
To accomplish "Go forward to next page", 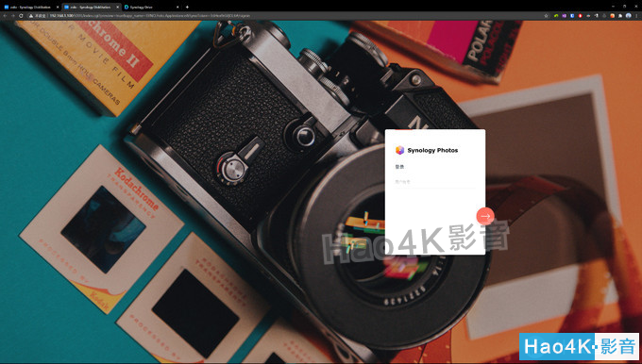I will click(x=12, y=15).
